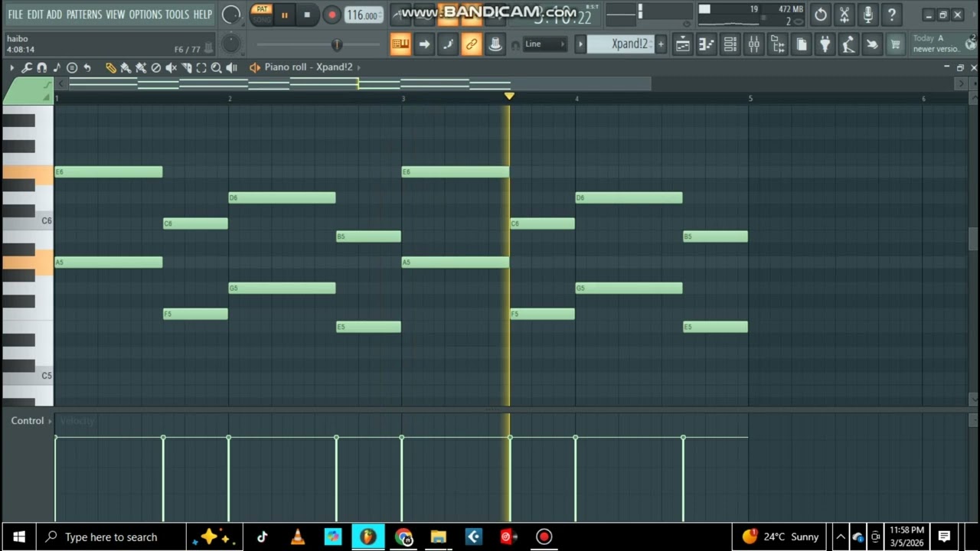Open the HELP menu
The width and height of the screenshot is (980, 551).
coord(203,15)
